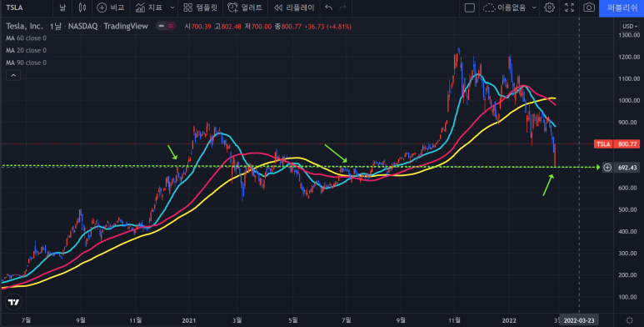Select the MA 90 close indicator legend

(26, 63)
